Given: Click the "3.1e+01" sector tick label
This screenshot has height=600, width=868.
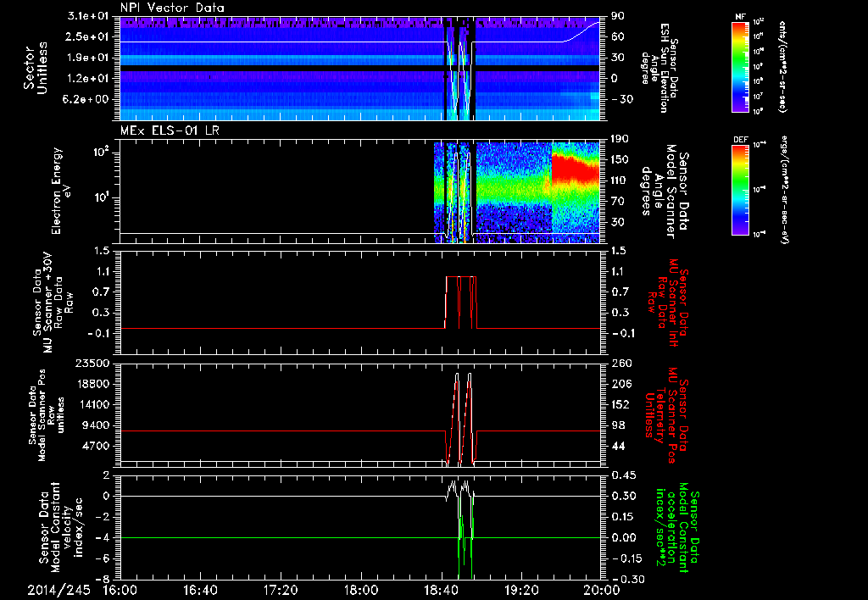Looking at the screenshot, I should (87, 16).
